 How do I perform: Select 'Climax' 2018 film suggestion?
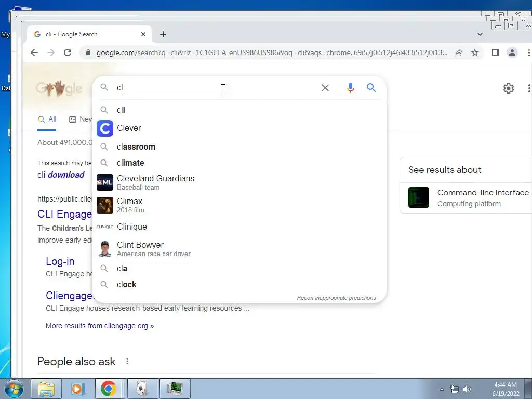coord(239,205)
